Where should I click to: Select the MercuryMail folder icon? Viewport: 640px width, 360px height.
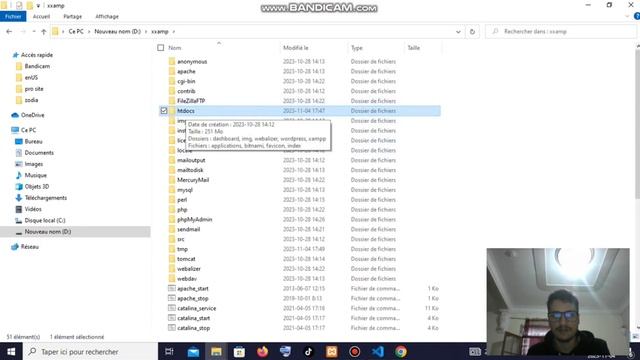click(172, 180)
